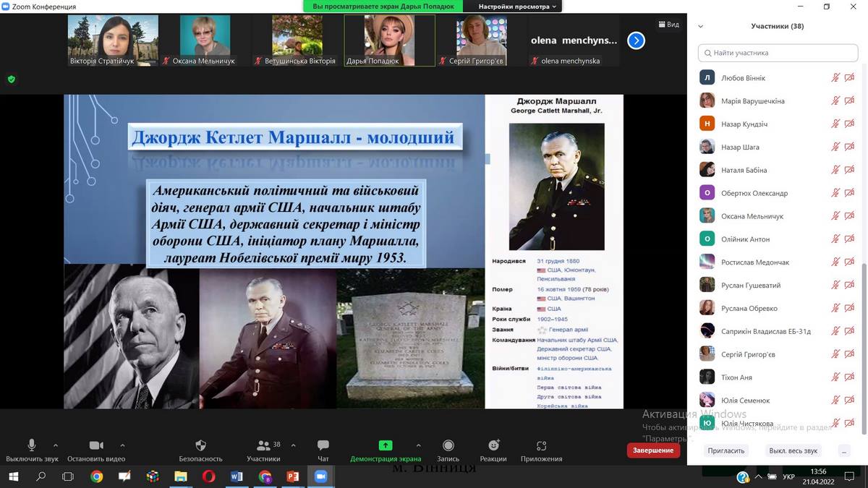Open the Apps (Приложения) icon
Viewport: 868px width, 488px height.
tap(541, 445)
